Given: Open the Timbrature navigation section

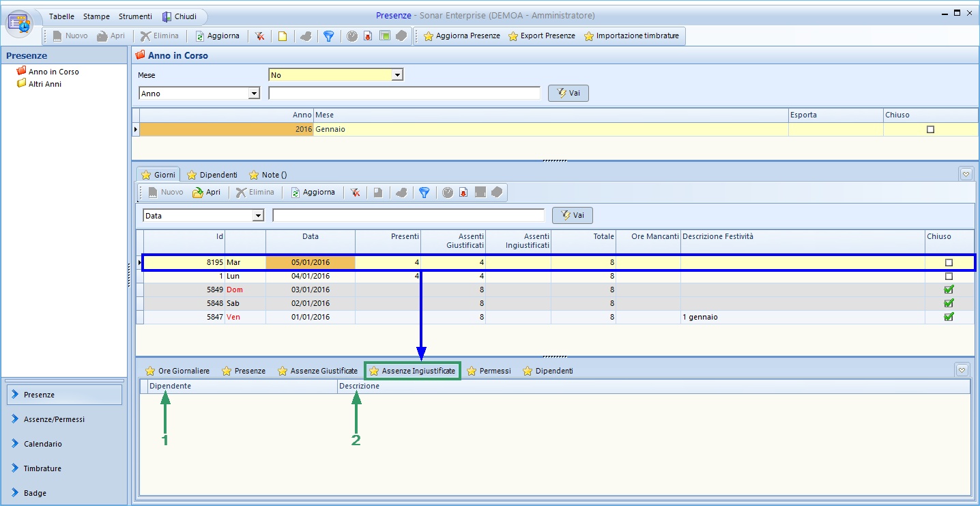Looking at the screenshot, I should coord(42,468).
